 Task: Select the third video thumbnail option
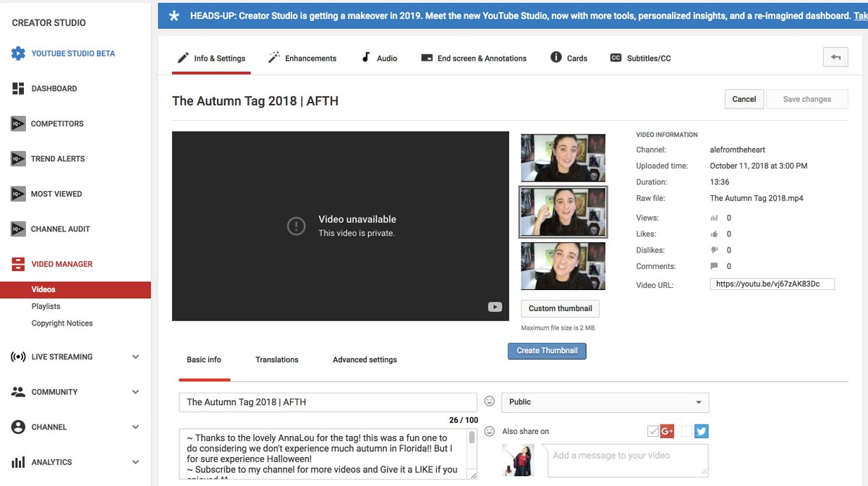pyautogui.click(x=563, y=266)
